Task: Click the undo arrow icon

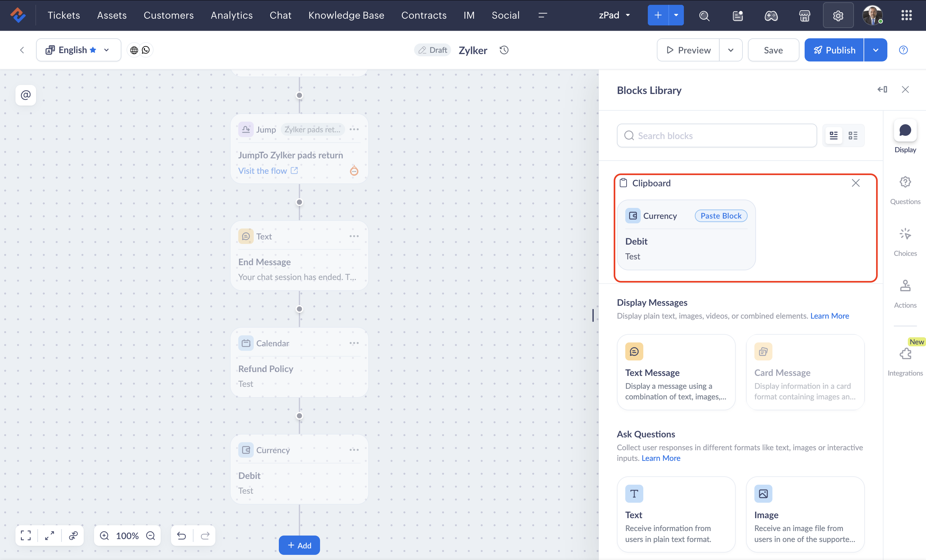Action: pyautogui.click(x=182, y=535)
